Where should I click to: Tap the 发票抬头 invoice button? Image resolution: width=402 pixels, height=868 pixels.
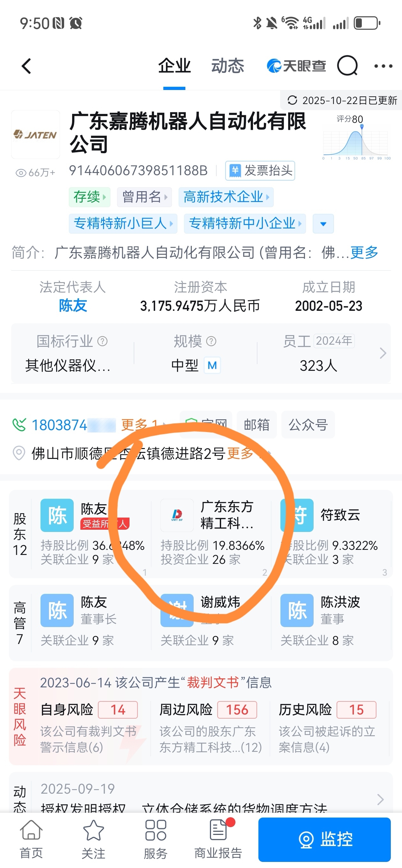[260, 171]
